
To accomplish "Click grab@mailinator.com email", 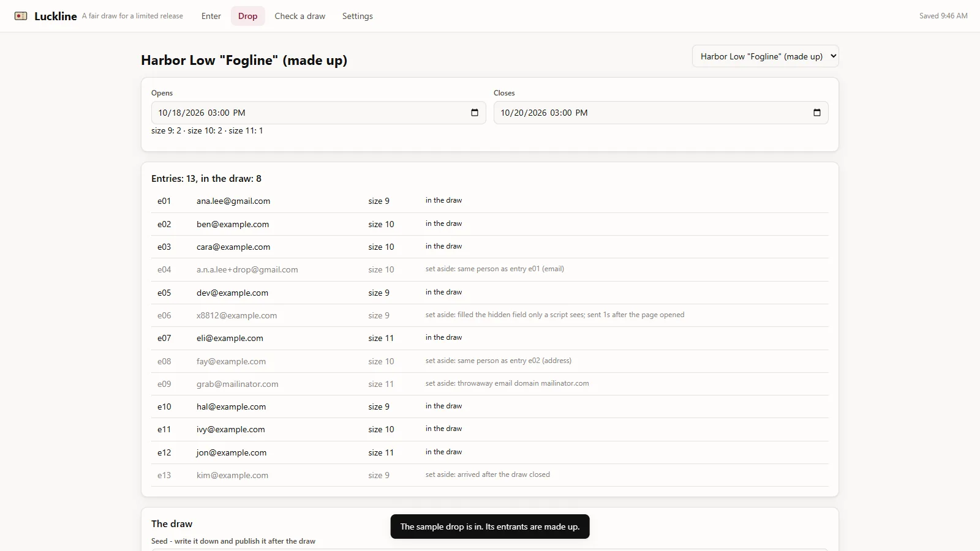I will point(238,384).
